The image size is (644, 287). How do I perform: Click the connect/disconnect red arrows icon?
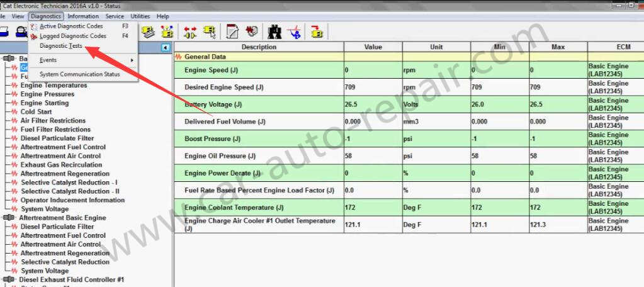(x=189, y=31)
